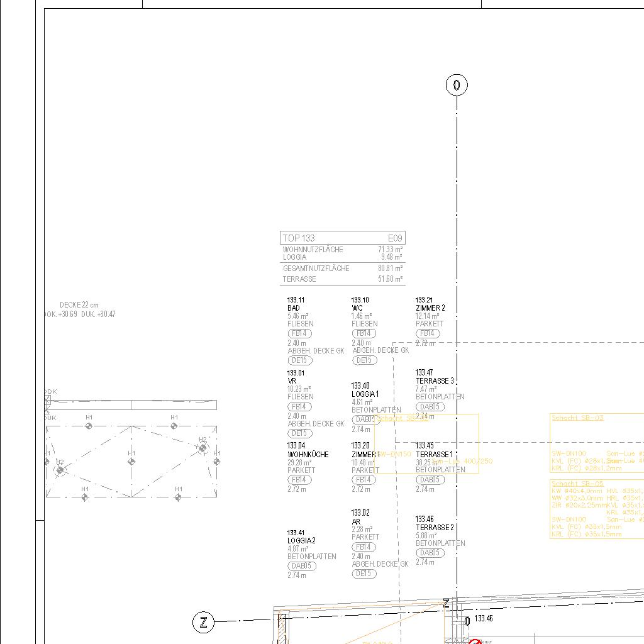Select the ZIMMER 2 room name
Viewport: 644px width, 644px height.
tap(430, 308)
